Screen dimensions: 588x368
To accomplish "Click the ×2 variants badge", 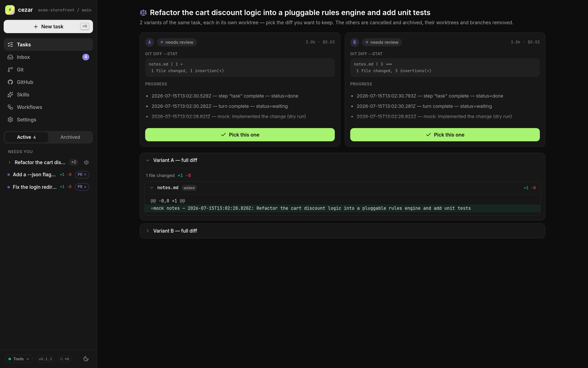I will (74, 162).
